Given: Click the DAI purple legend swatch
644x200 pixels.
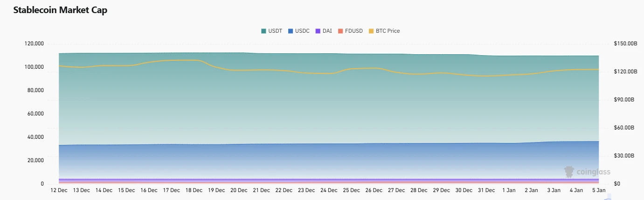Looking at the screenshot, I should pos(319,31).
